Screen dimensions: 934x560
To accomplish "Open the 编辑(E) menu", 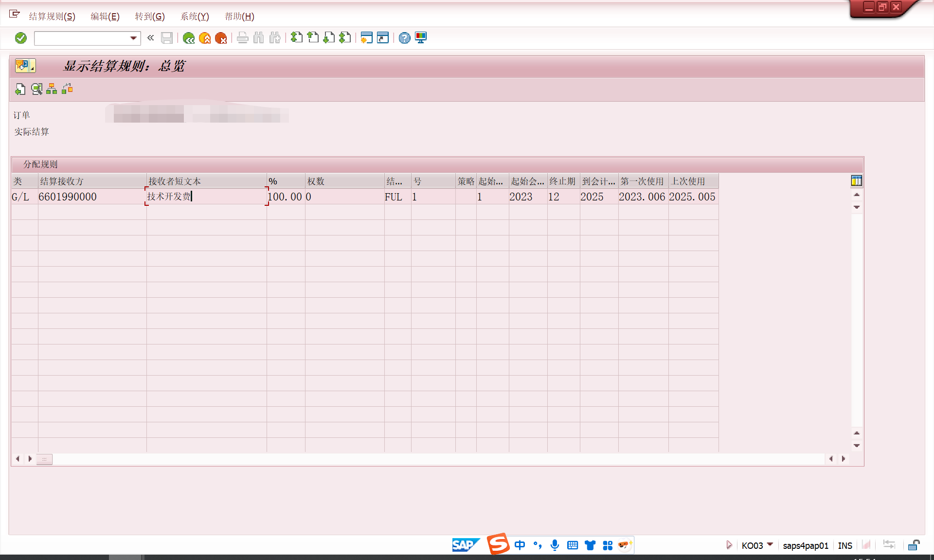I will click(105, 17).
